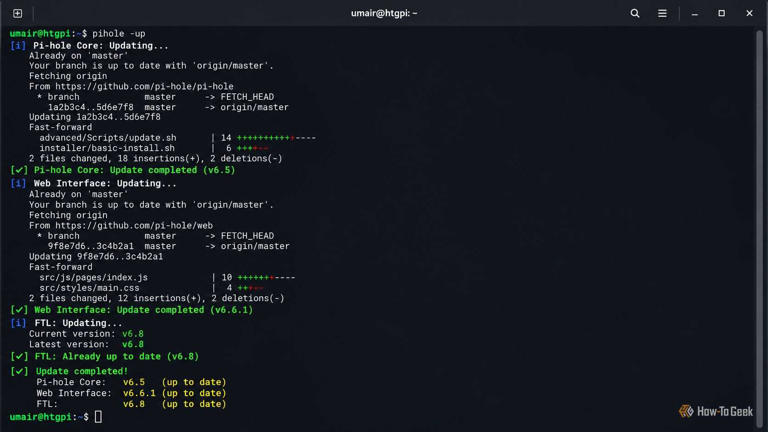Click the advanced/Scripts/update.sh file name

click(x=108, y=138)
